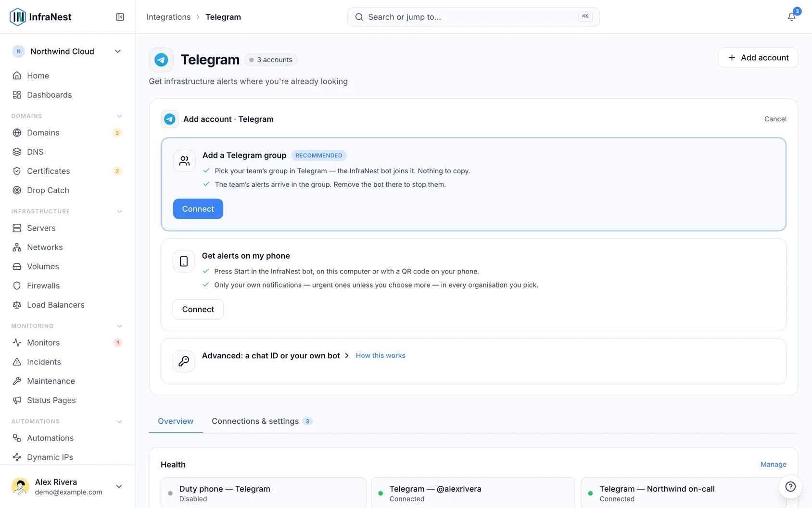812x508 pixels.
Task: Connect a Telegram group
Action: pos(198,209)
